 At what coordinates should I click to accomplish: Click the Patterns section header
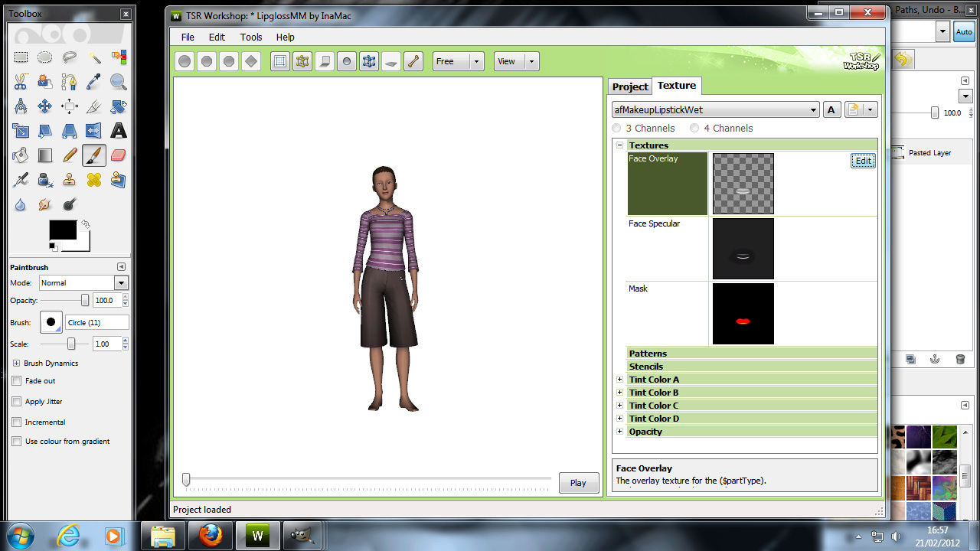coord(752,354)
